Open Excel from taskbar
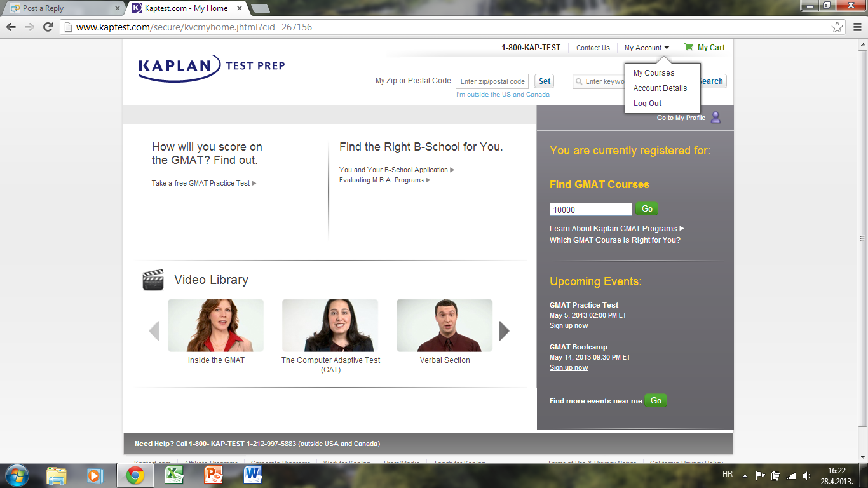 coord(174,475)
